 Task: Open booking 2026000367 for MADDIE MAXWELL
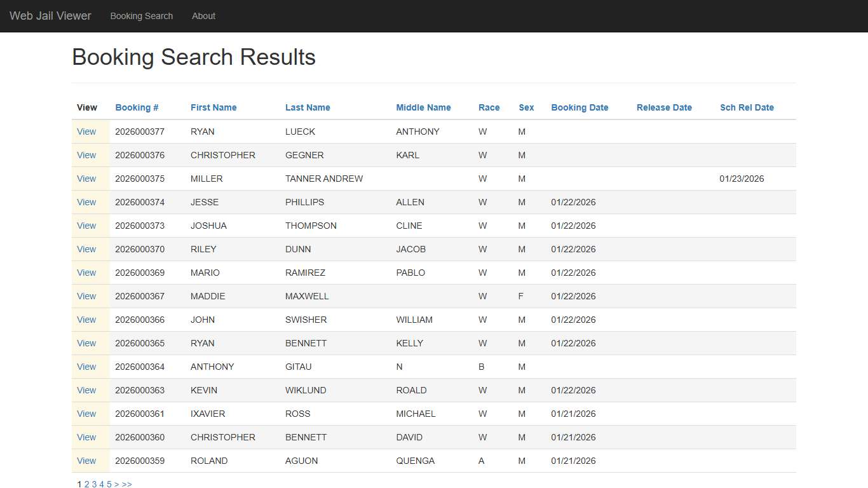coord(86,296)
